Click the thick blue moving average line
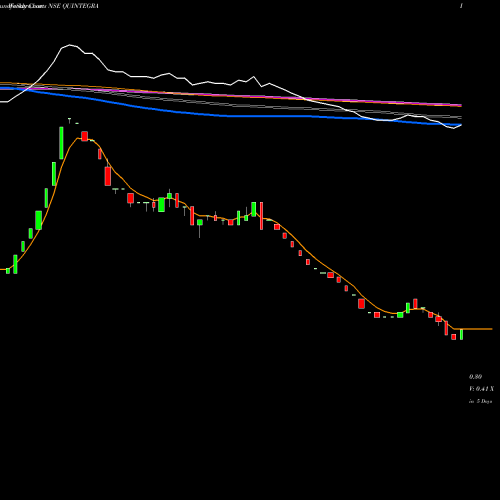The height and width of the screenshot is (500, 500). pos(230,116)
